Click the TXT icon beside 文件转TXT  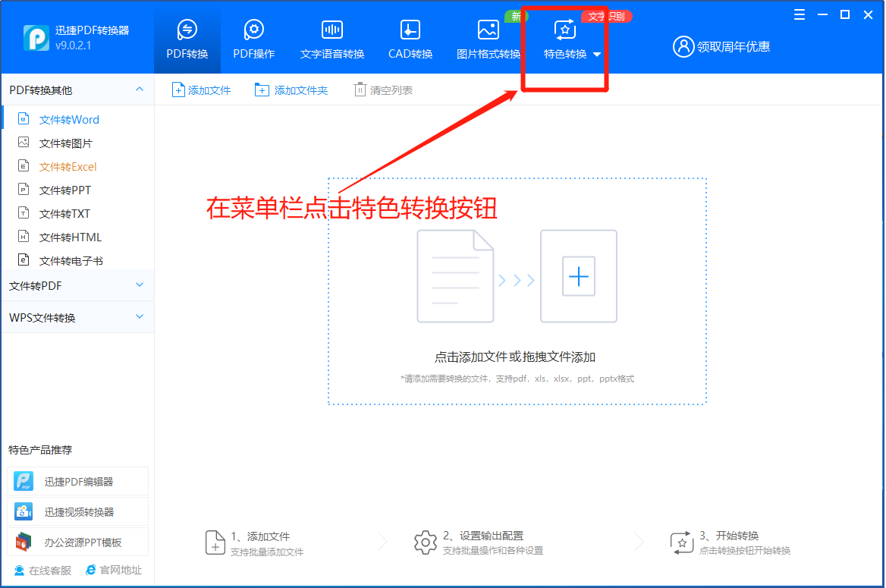pos(24,212)
